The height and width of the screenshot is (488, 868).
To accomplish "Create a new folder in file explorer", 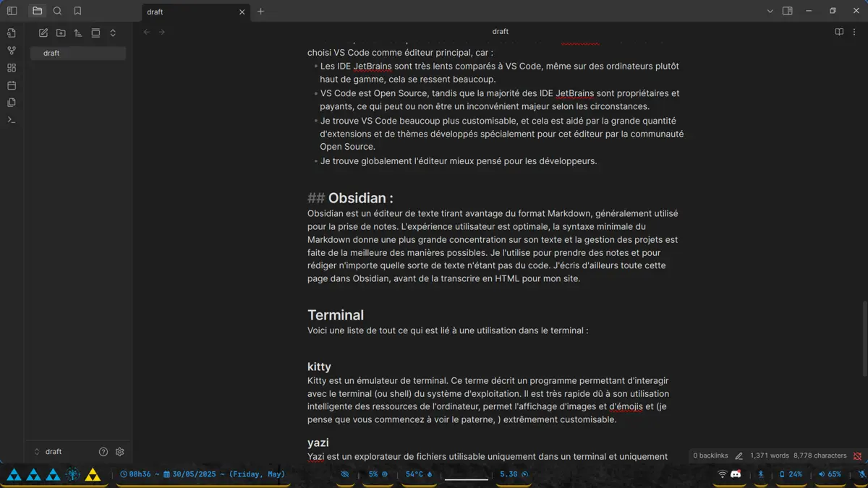I will coord(61,33).
